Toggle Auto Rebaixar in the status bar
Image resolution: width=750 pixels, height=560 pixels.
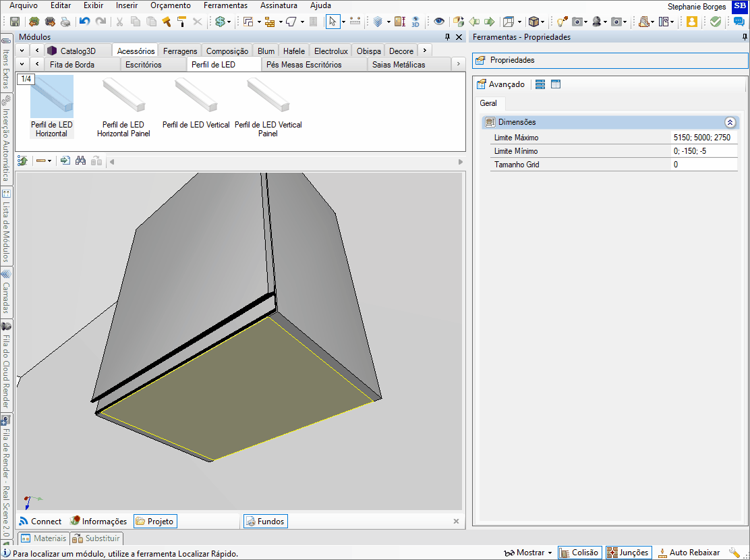688,553
